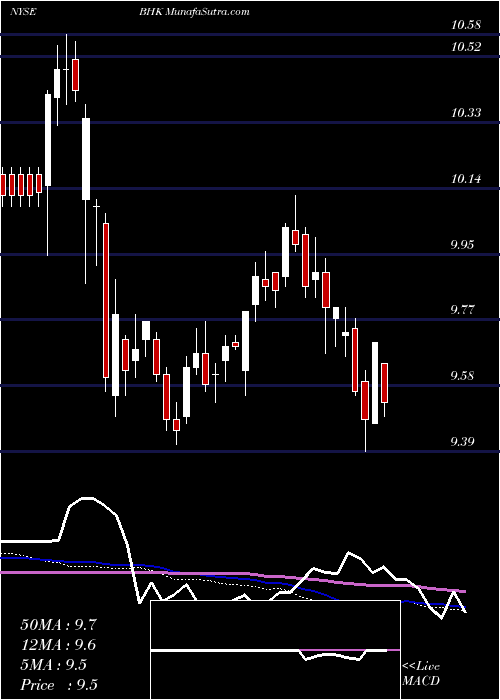Click the NYSE exchange label

(x=22, y=12)
